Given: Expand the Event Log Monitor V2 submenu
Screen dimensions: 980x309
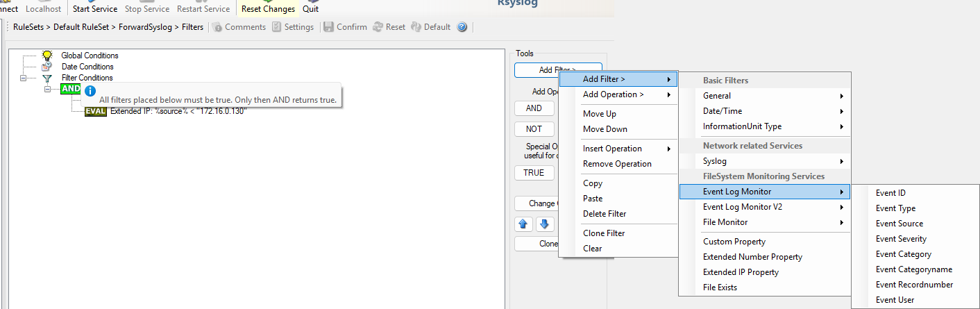Looking at the screenshot, I should coord(765,207).
